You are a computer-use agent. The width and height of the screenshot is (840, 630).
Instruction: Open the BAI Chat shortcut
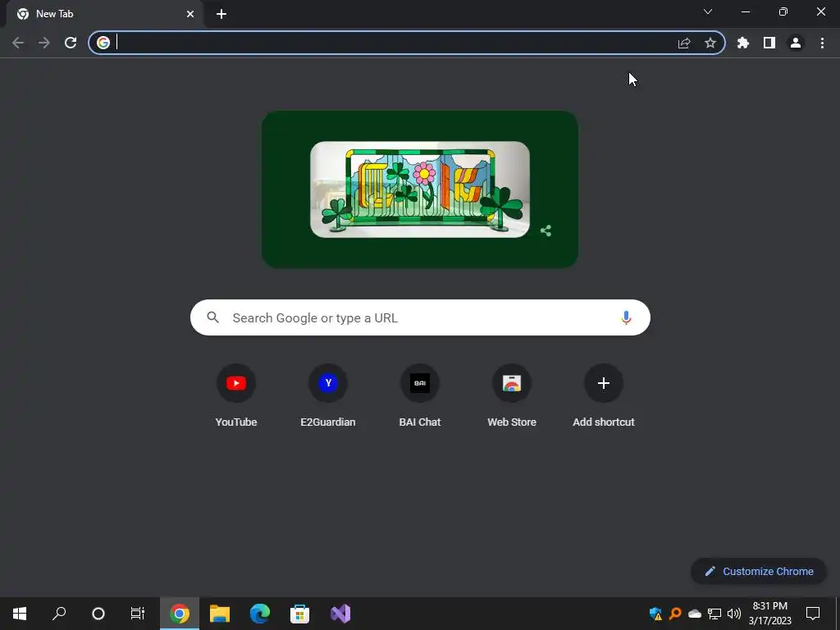click(420, 395)
